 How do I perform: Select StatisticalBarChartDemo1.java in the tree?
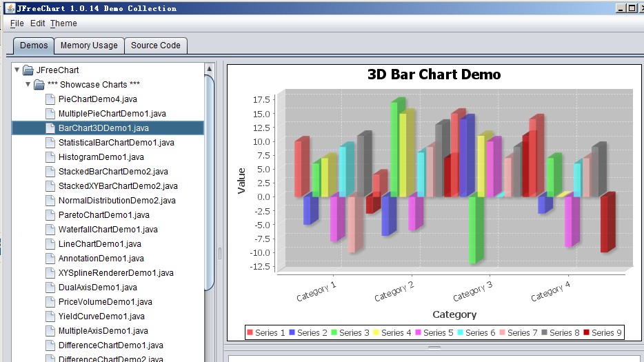tap(116, 143)
